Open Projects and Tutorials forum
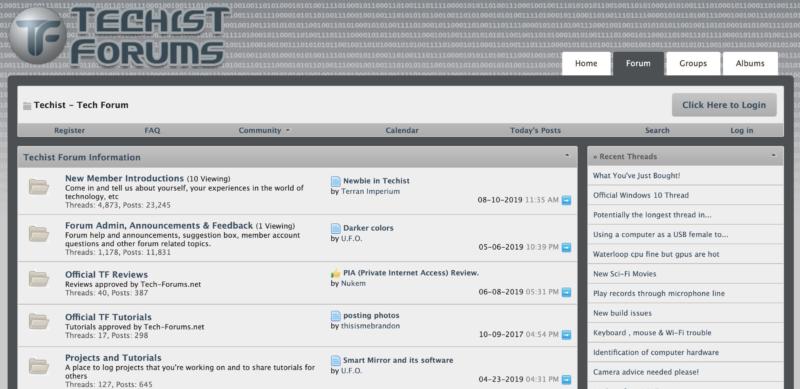800x389 pixels. pos(113,358)
